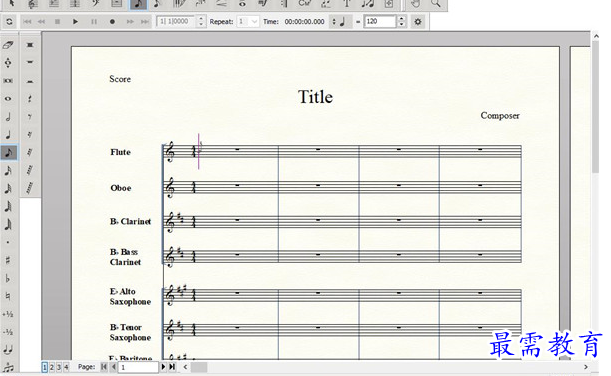The height and width of the screenshot is (376, 611).
Task: Pick the Eraser in Simple Entry palette
Action: tap(8, 45)
